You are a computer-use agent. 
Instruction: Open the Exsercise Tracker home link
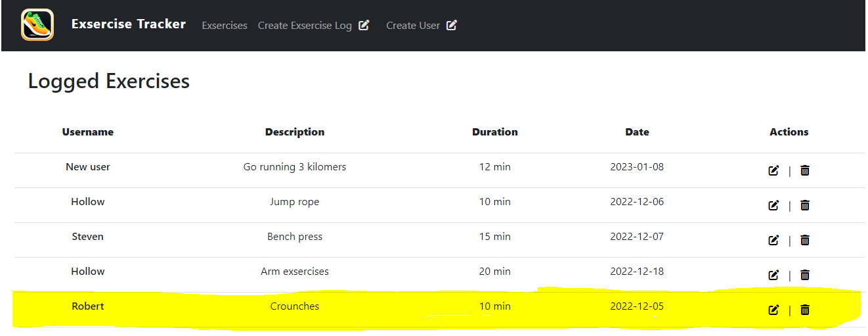(x=129, y=24)
